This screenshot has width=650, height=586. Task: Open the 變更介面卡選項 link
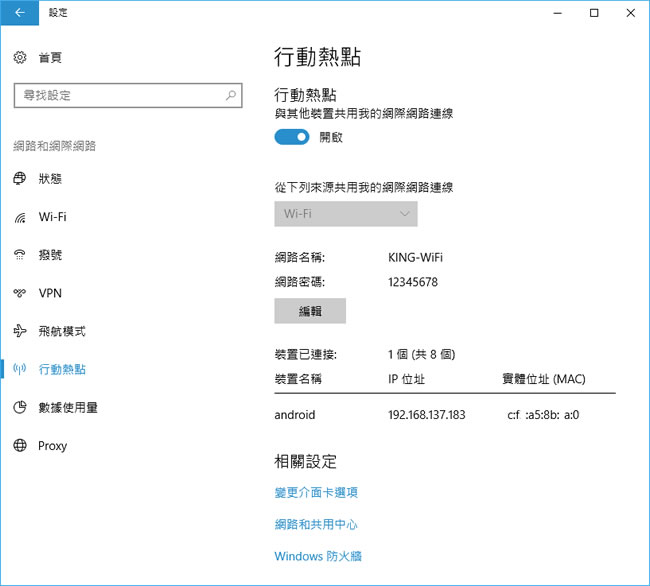316,492
